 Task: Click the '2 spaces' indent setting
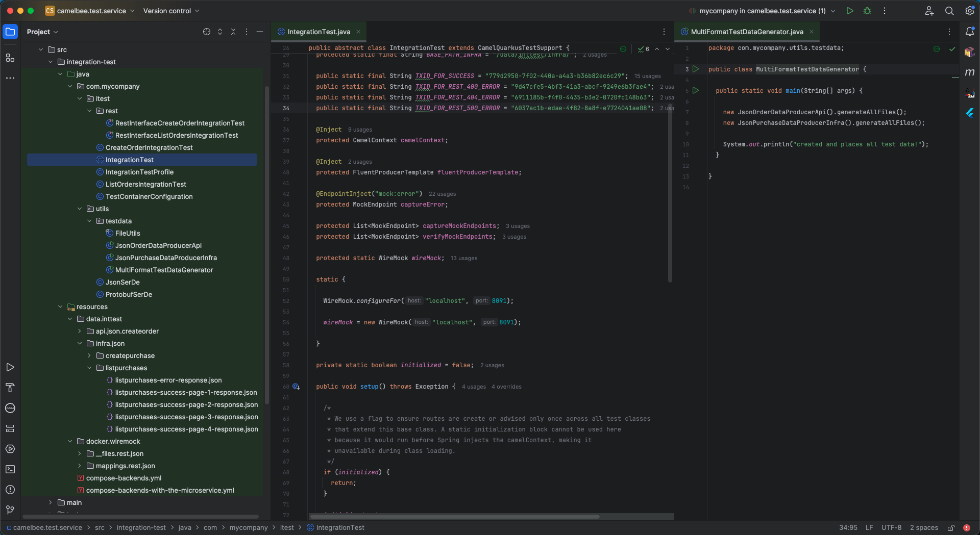(x=924, y=528)
